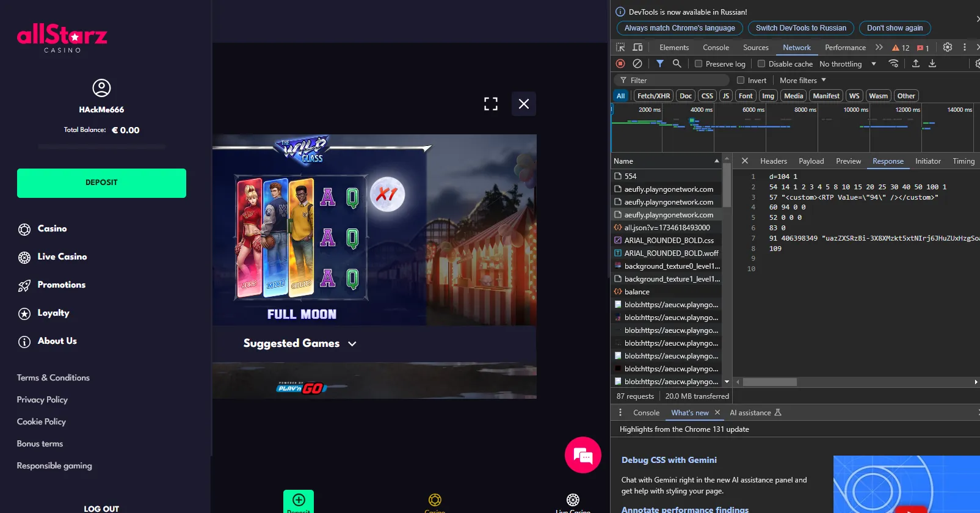Filter requests by WS type
The height and width of the screenshot is (513, 980).
854,96
